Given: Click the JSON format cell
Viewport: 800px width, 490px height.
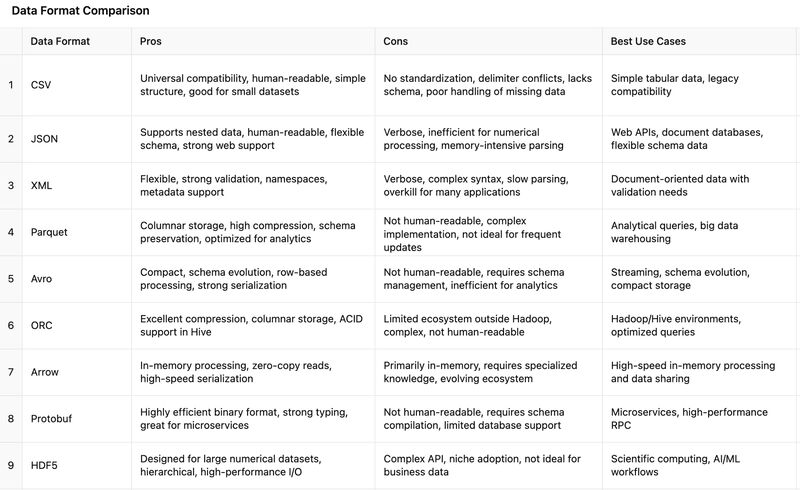Looking at the screenshot, I should coord(44,139).
